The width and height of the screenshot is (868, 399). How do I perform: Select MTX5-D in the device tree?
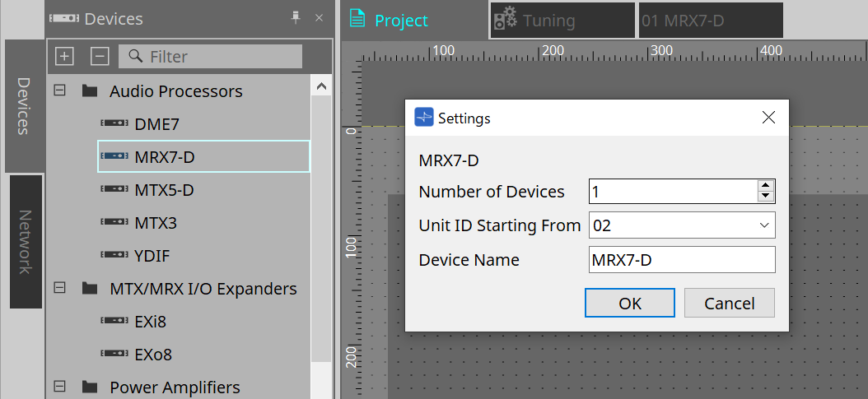pos(164,190)
